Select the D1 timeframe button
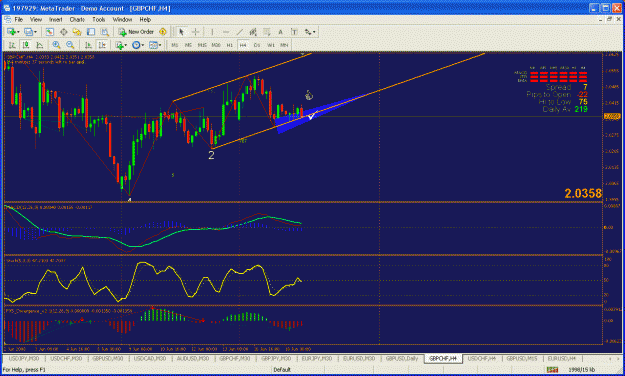 (257, 45)
